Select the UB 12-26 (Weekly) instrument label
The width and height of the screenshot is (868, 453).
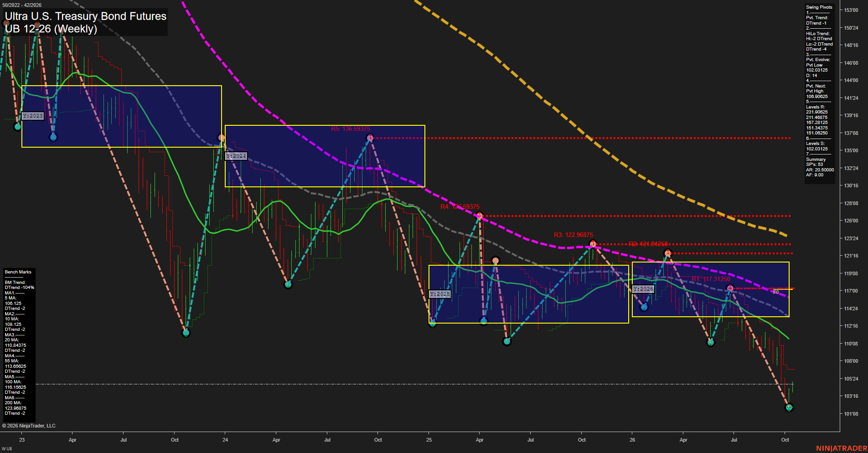pos(51,29)
